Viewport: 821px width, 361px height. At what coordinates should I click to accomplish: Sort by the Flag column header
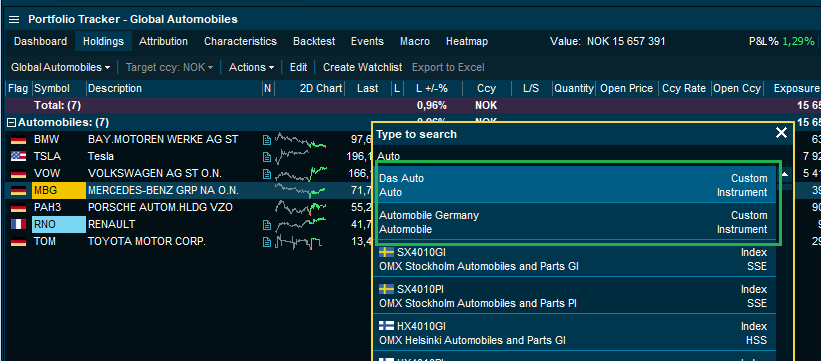(x=18, y=89)
